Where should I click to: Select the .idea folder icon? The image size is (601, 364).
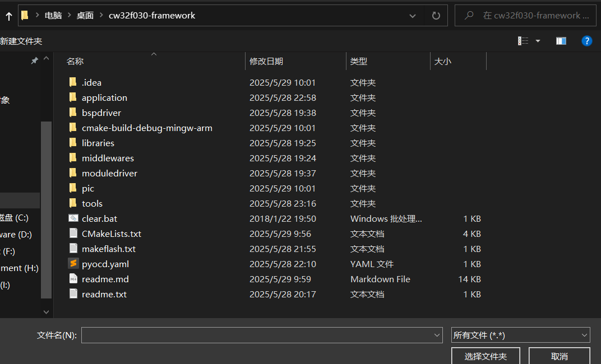click(73, 82)
